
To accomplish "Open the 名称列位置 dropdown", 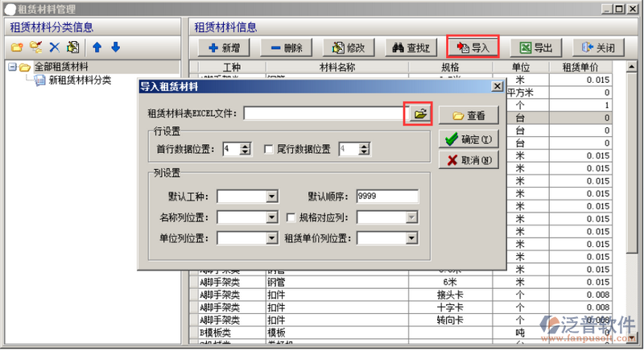I will point(272,217).
